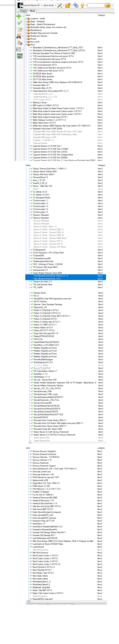Select mod RaceMenu v3-4-5-29624-3-4-5

tap(46, 345)
